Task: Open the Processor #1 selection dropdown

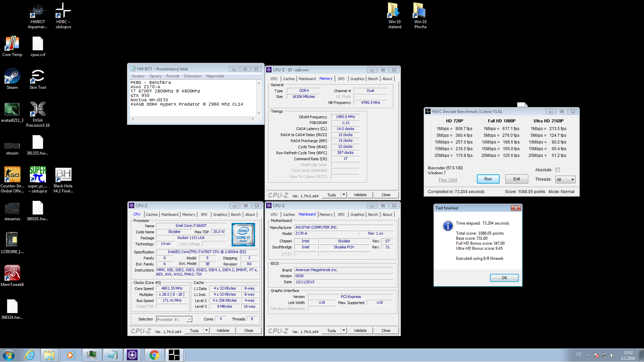Action: 174,319
